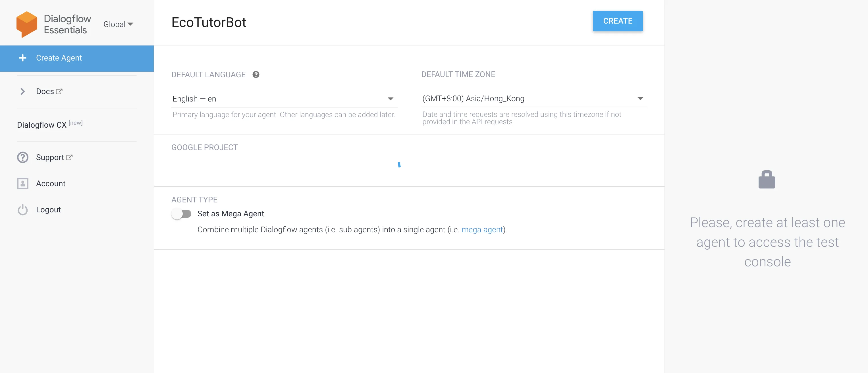Open the Global region dropdown

tap(118, 24)
